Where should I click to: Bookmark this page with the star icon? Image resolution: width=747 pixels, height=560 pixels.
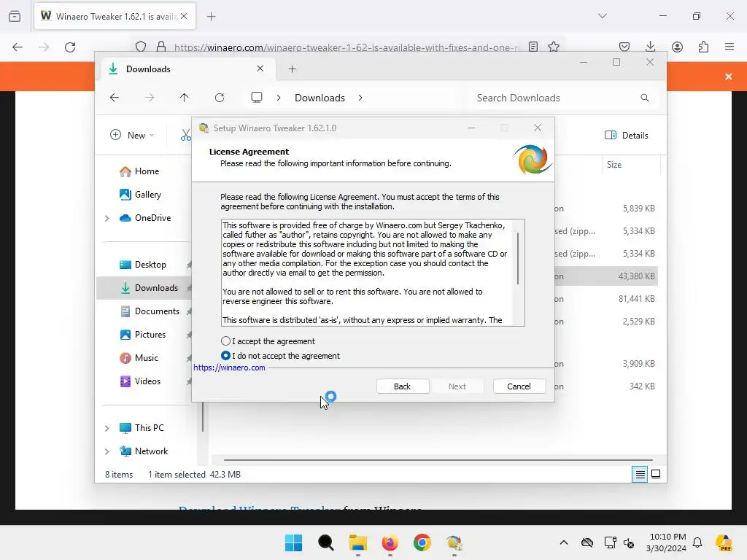[x=554, y=47]
